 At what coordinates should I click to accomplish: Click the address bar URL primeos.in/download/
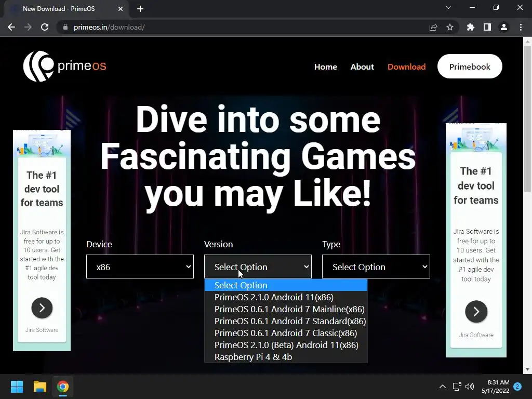pos(109,27)
